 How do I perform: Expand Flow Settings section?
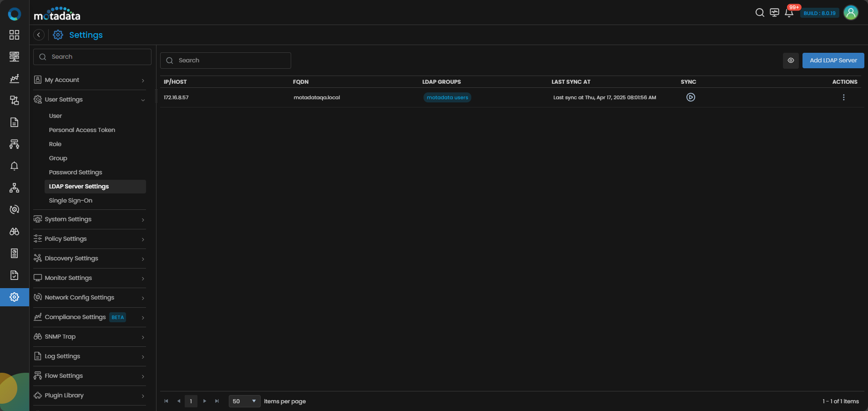pos(90,376)
